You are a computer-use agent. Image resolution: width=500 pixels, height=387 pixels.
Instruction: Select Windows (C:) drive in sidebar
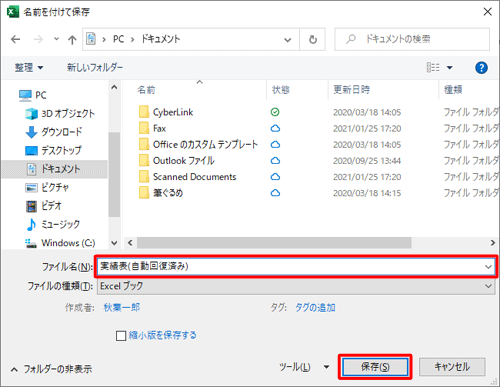coord(60,243)
